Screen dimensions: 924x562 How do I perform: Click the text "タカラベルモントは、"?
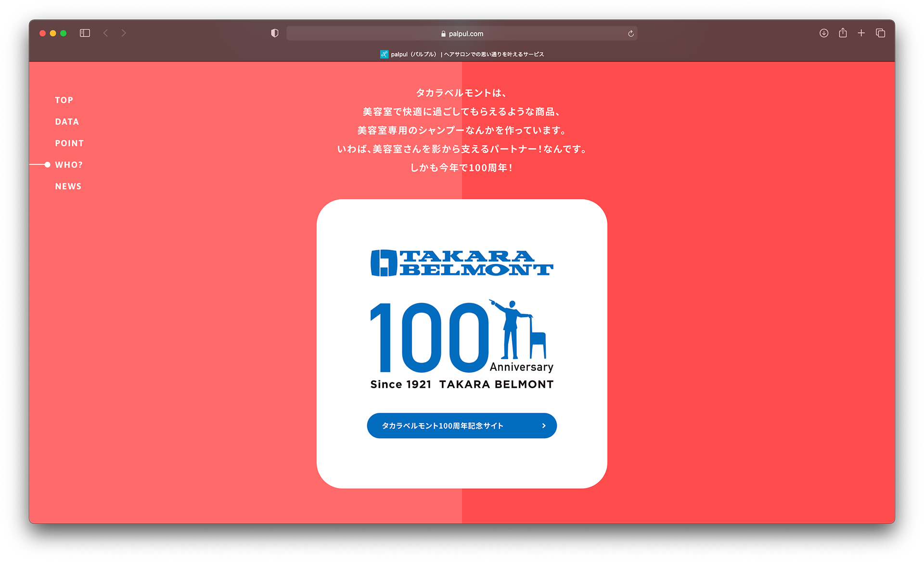(x=462, y=93)
